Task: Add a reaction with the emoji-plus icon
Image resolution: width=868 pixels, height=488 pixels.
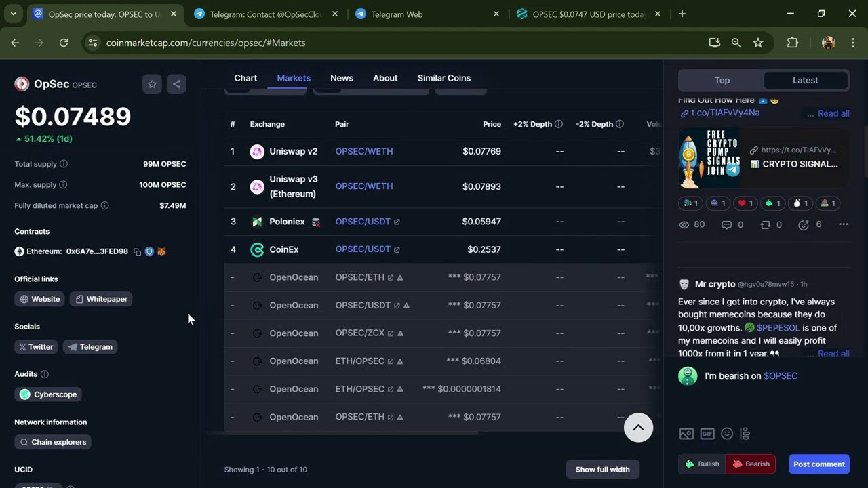Action: pyautogui.click(x=804, y=224)
